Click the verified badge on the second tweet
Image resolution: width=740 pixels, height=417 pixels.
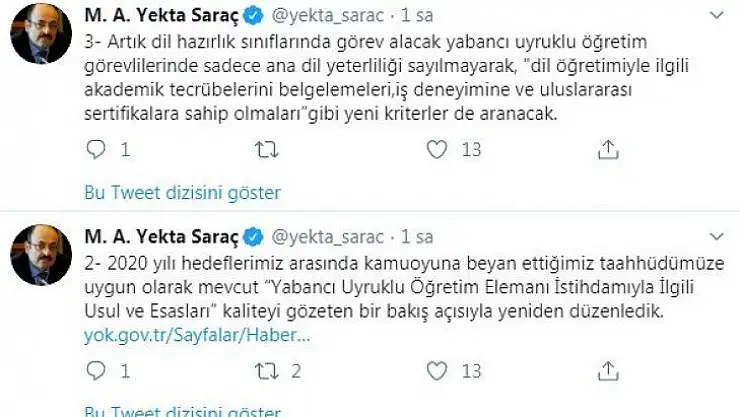tap(255, 237)
